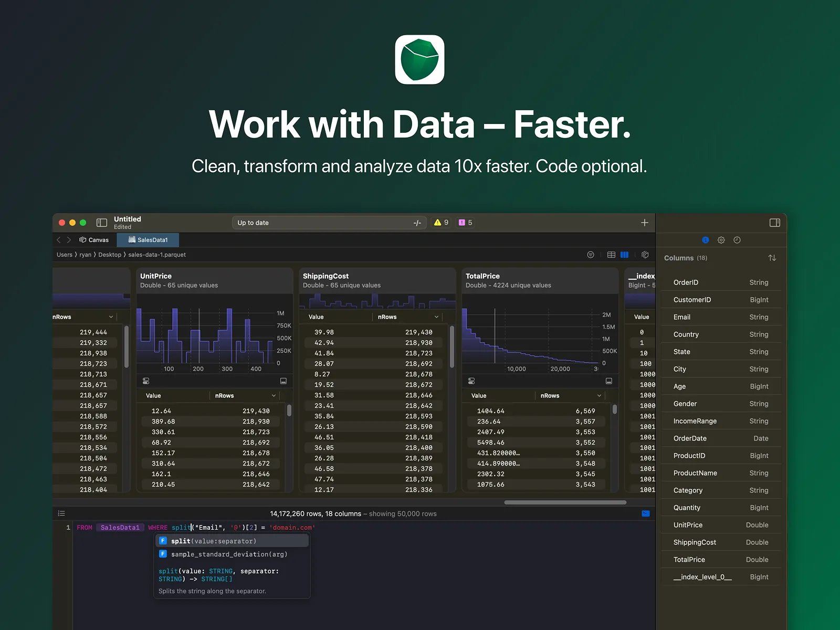840x630 pixels.
Task: Open nRows sort dropdown in UnitPrice table
Action: [x=274, y=396]
